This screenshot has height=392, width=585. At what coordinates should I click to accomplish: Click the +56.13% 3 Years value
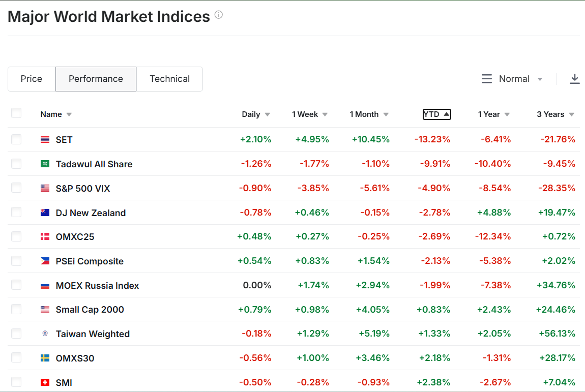557,334
